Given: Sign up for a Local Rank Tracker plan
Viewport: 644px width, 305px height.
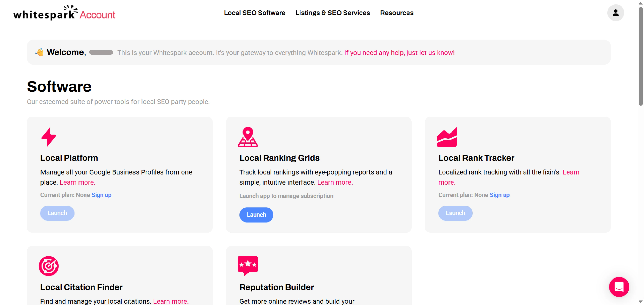Looking at the screenshot, I should [500, 195].
